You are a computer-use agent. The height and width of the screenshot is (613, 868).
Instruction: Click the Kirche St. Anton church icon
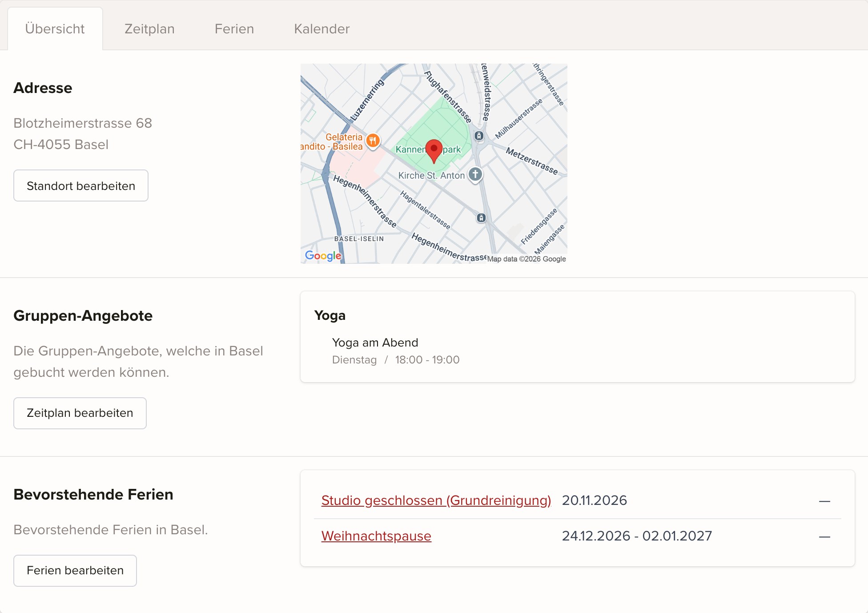point(475,174)
